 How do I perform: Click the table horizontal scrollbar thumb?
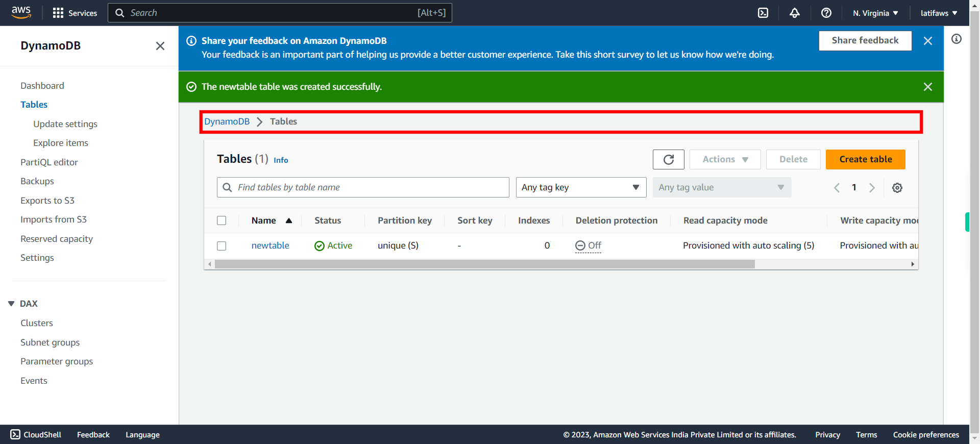click(x=484, y=264)
